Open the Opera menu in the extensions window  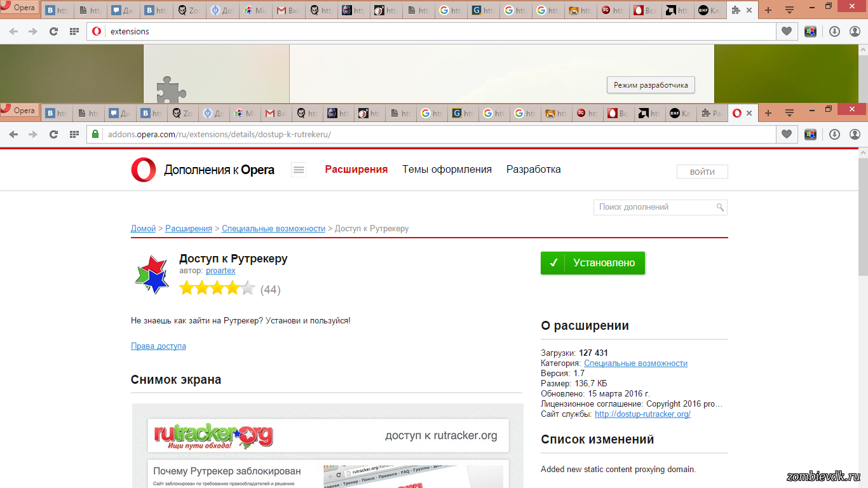(19, 9)
